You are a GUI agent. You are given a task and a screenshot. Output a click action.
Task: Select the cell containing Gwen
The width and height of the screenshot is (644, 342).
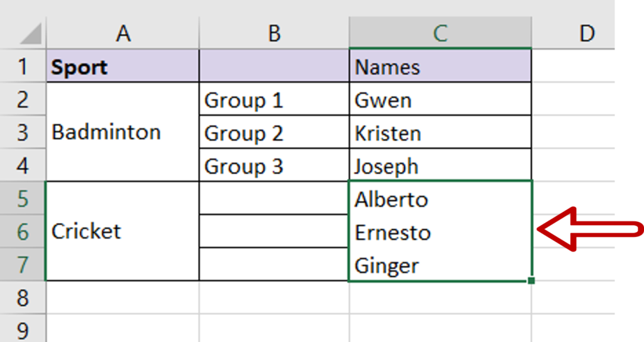click(x=440, y=99)
